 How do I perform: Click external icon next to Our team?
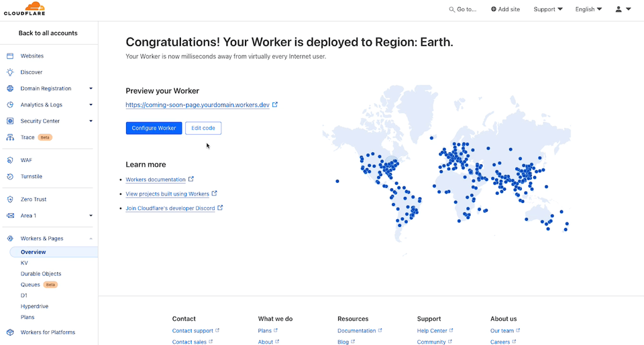coord(518,330)
